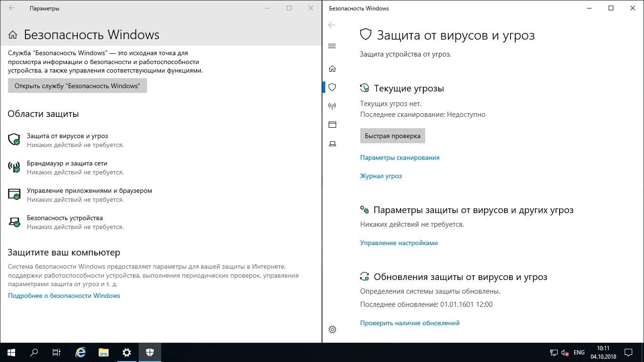
Task: Click Проверить наличие обновлений link
Action: [410, 323]
